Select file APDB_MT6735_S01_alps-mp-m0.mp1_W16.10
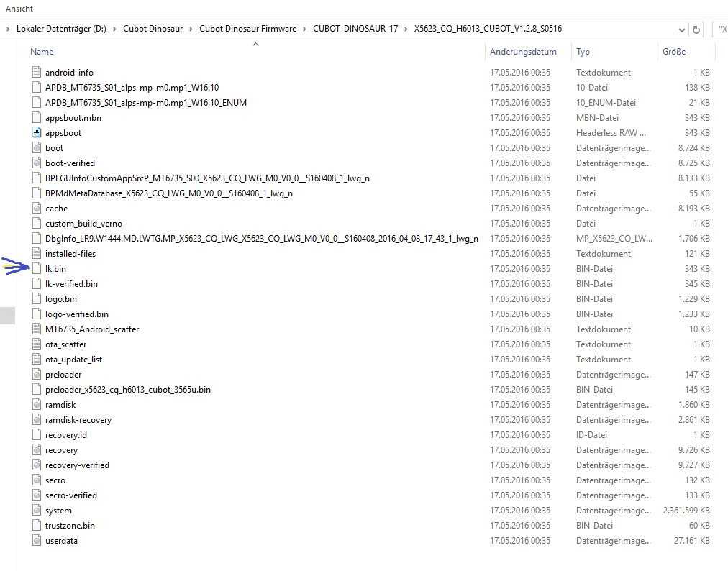Image resolution: width=728 pixels, height=571 pixels. click(x=132, y=87)
